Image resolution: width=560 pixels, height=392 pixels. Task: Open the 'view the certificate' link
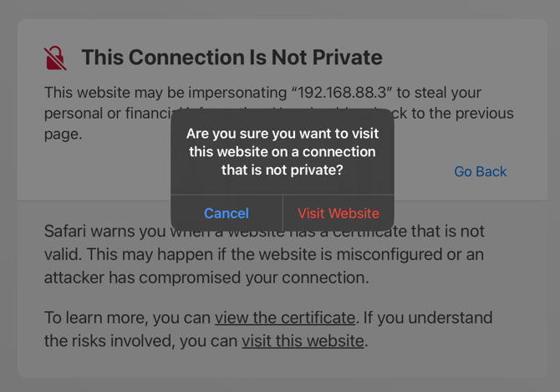point(285,318)
